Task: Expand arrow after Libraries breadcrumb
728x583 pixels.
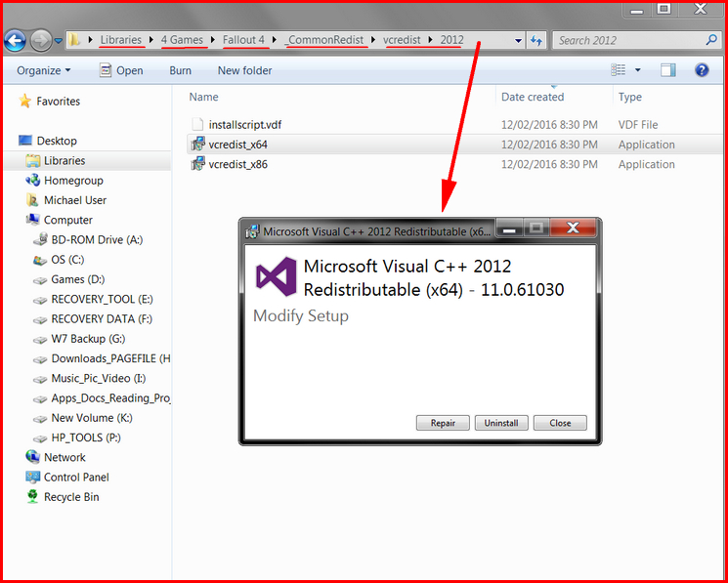Action: tap(151, 40)
